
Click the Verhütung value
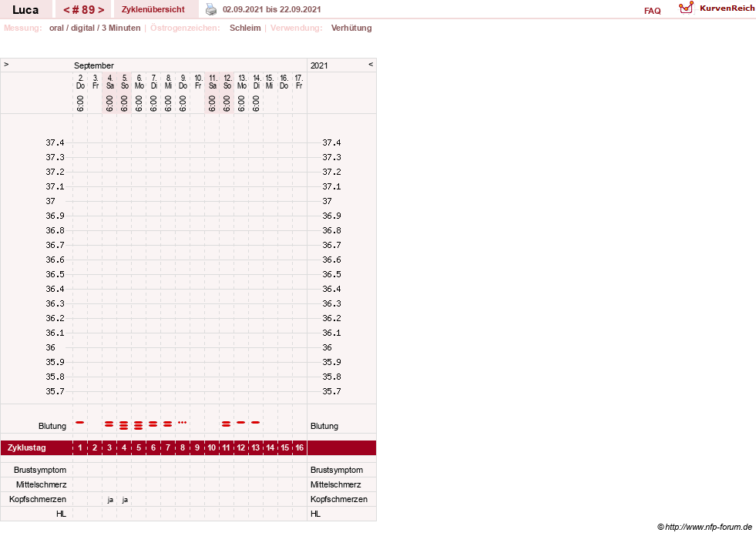click(x=351, y=28)
